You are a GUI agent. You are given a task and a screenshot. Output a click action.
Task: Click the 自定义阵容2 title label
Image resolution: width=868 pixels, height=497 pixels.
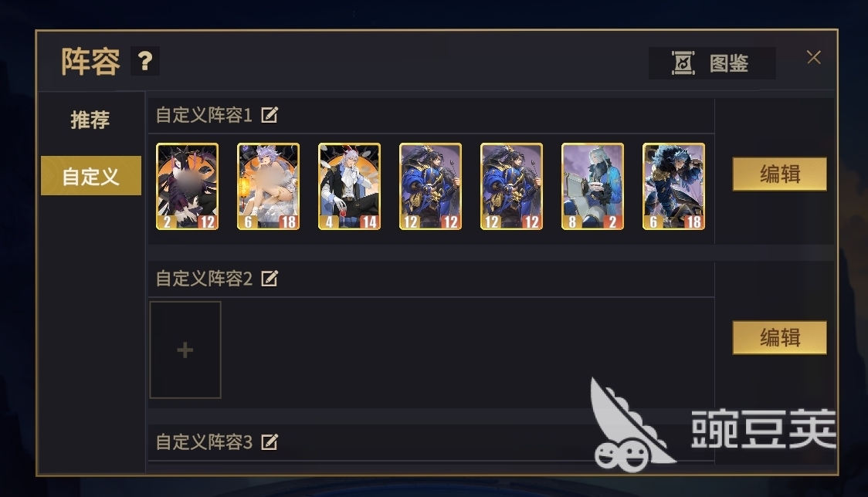pyautogui.click(x=204, y=279)
